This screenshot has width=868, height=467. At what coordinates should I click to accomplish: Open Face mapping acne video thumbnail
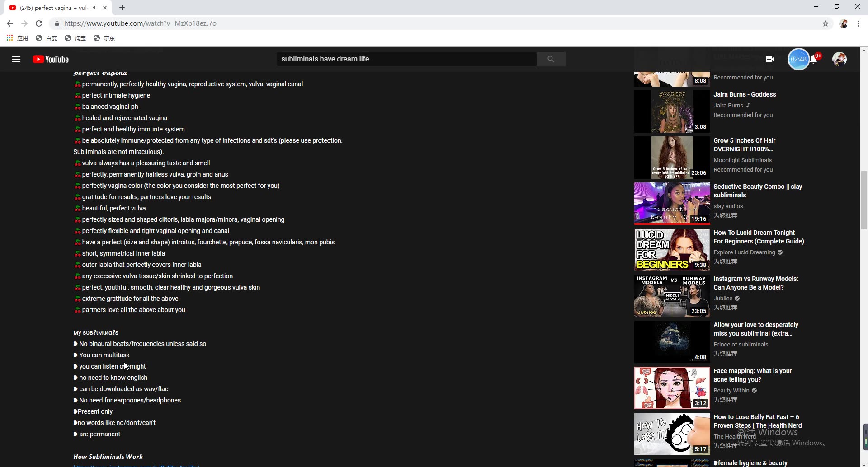coord(672,388)
